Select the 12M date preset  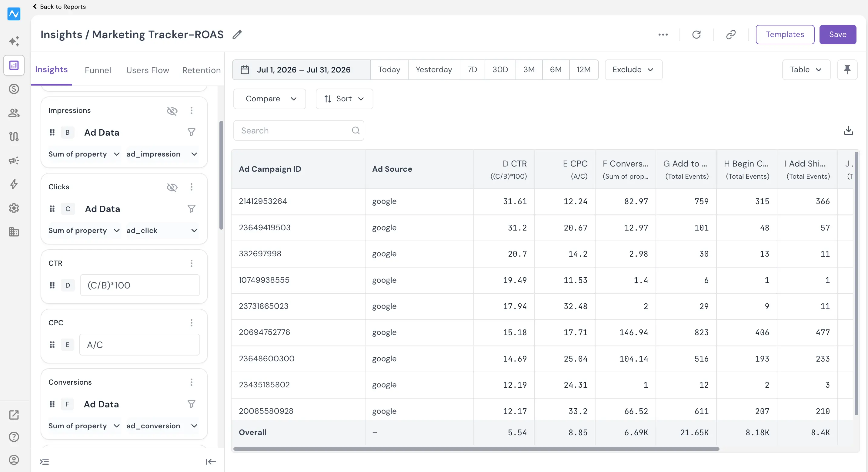click(584, 70)
